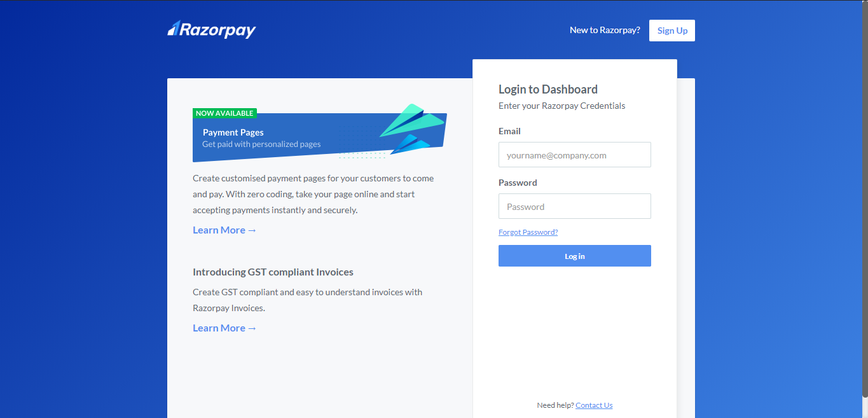This screenshot has height=418, width=868.
Task: Click the Email field label
Action: click(509, 131)
